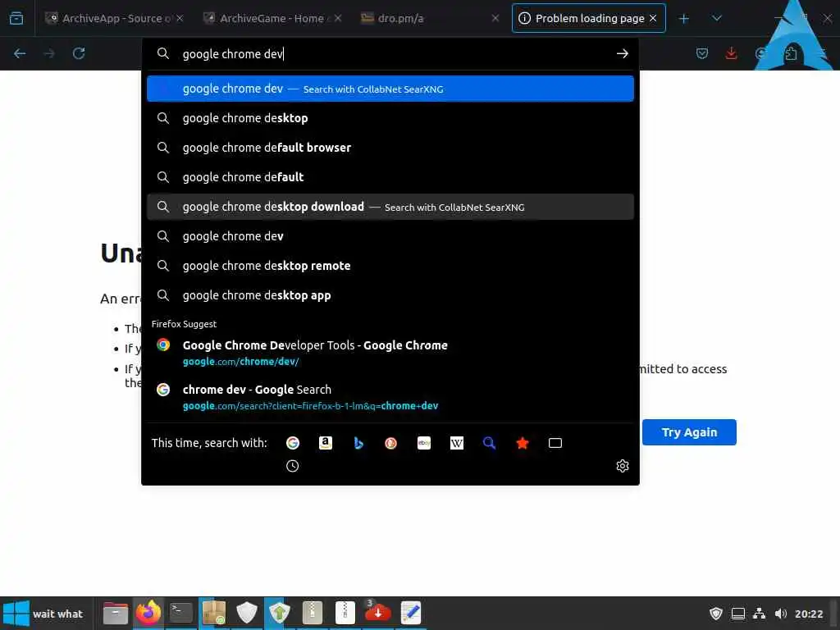Search in bookmarks via star icon
This screenshot has width=840, height=630.
(x=523, y=443)
